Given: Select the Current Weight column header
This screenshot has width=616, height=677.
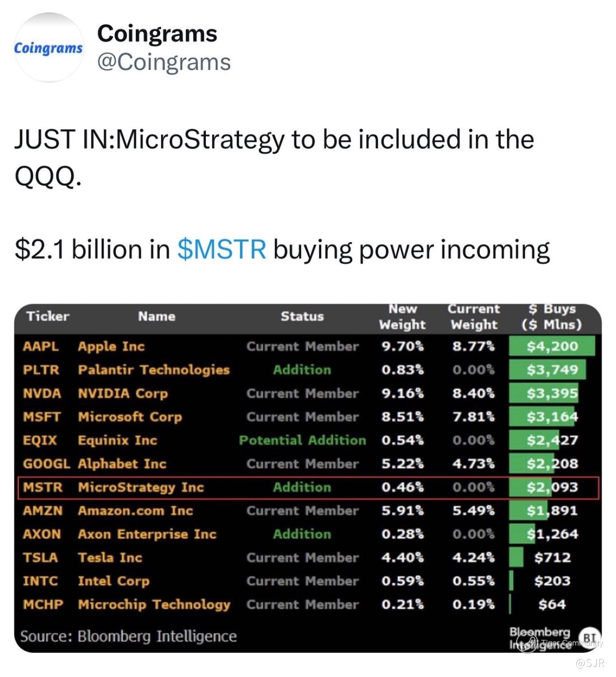Looking at the screenshot, I should (x=474, y=317).
